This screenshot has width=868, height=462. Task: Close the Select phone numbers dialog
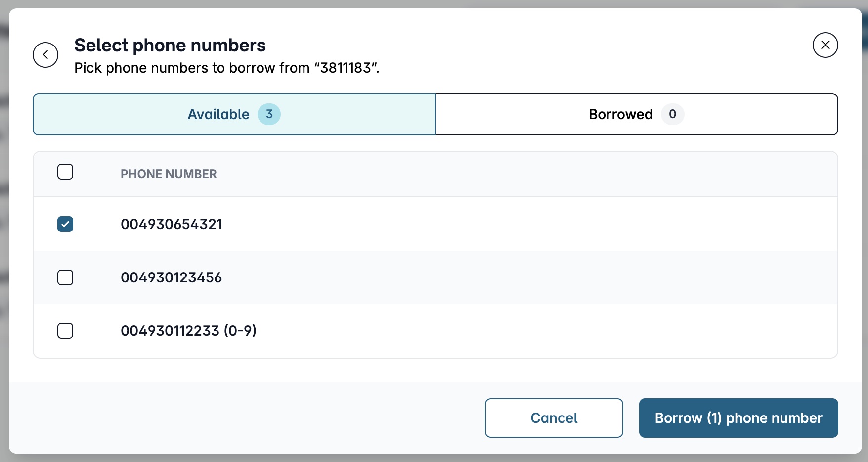click(825, 45)
